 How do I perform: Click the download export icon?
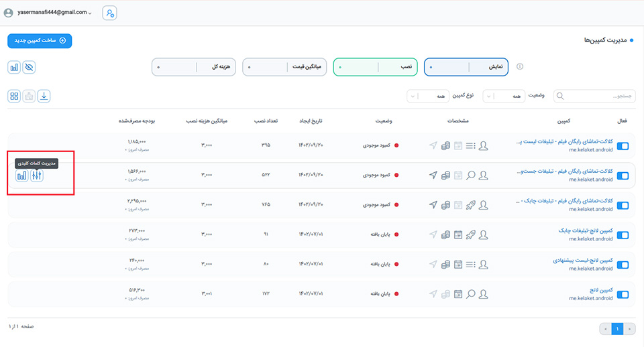tap(44, 96)
